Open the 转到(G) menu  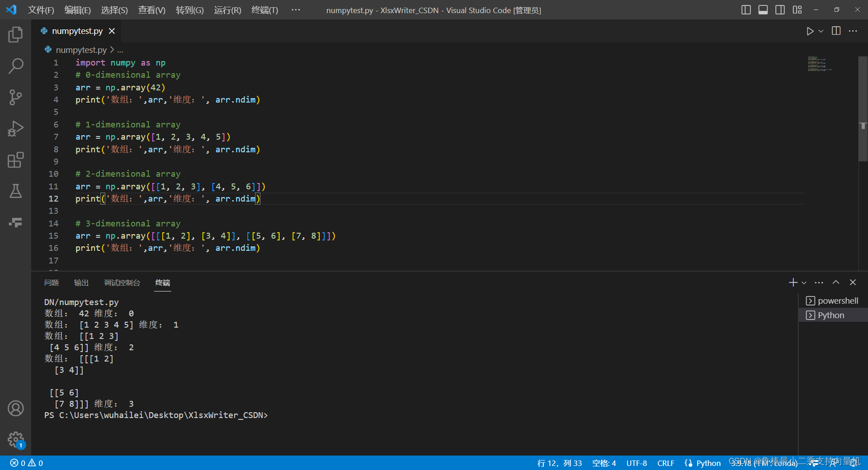[x=190, y=10]
